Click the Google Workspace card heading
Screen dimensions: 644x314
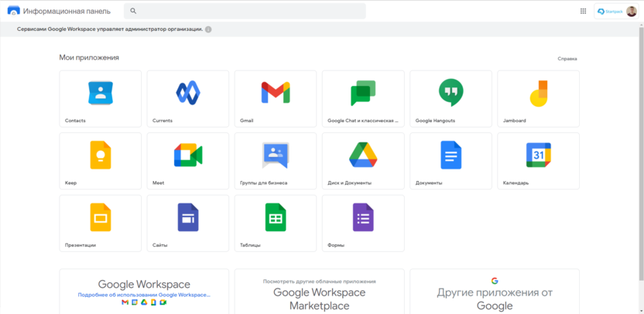click(x=144, y=284)
